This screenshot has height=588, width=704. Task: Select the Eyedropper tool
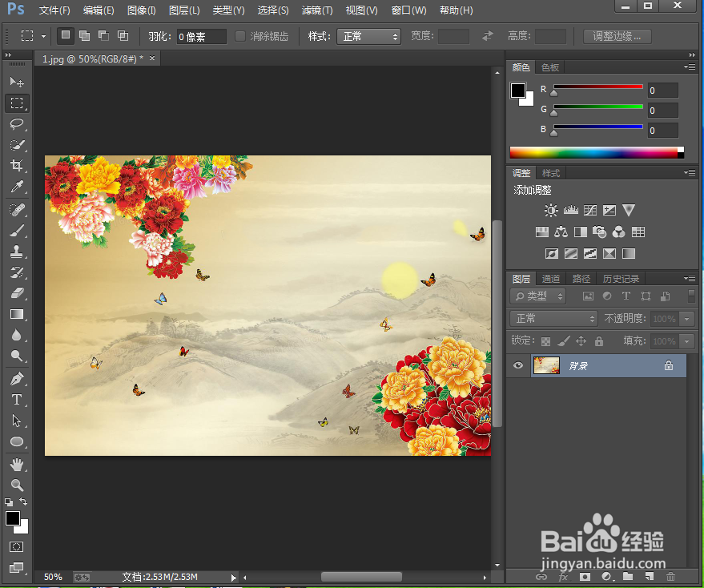pyautogui.click(x=17, y=186)
